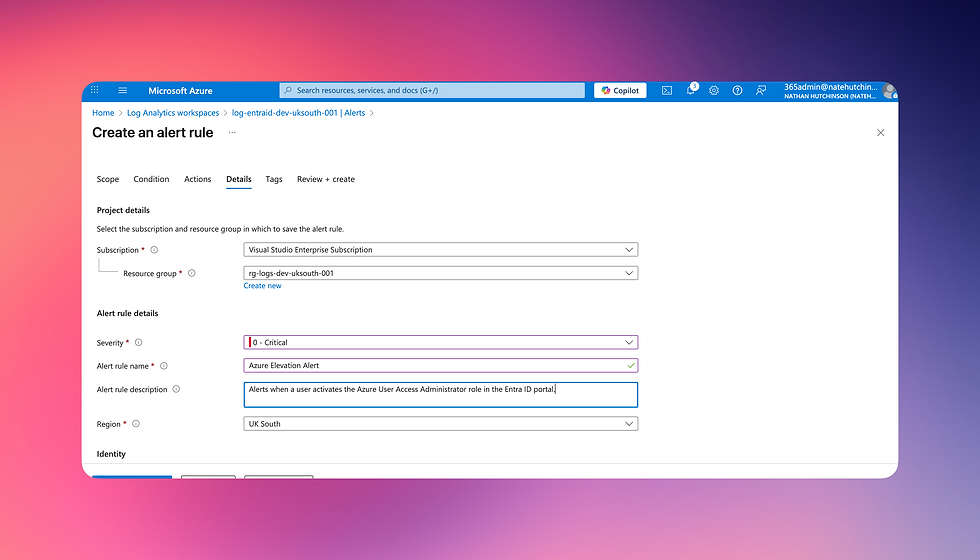Click the account avatar
The image size is (980, 560).
tap(889, 91)
